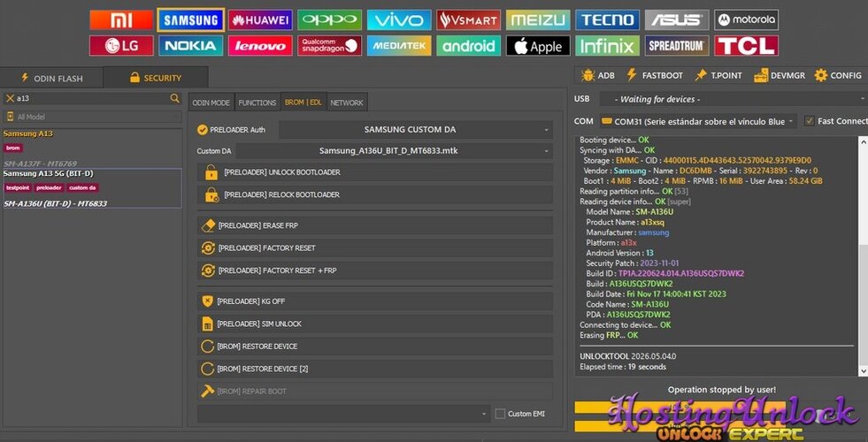Open the COM31 port dropdown

pos(698,121)
